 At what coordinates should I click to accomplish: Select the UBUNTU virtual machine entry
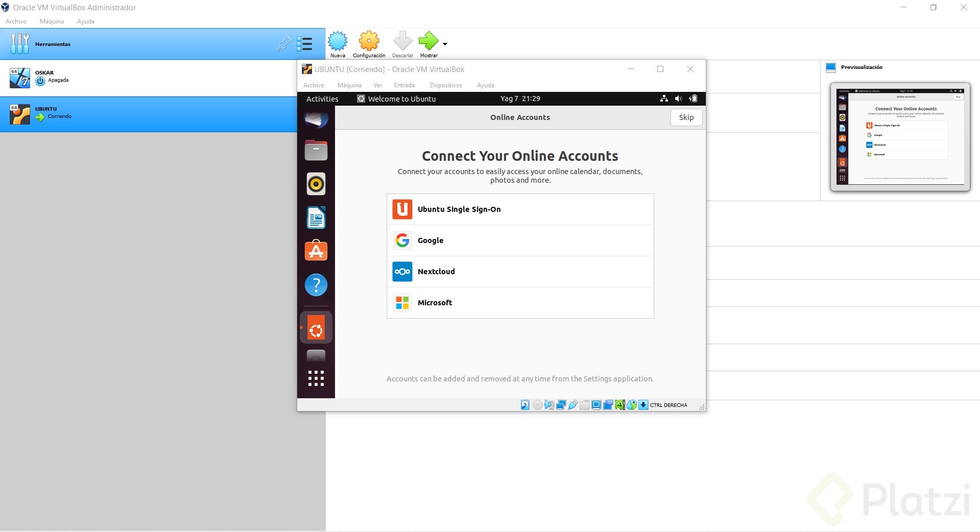(x=148, y=114)
